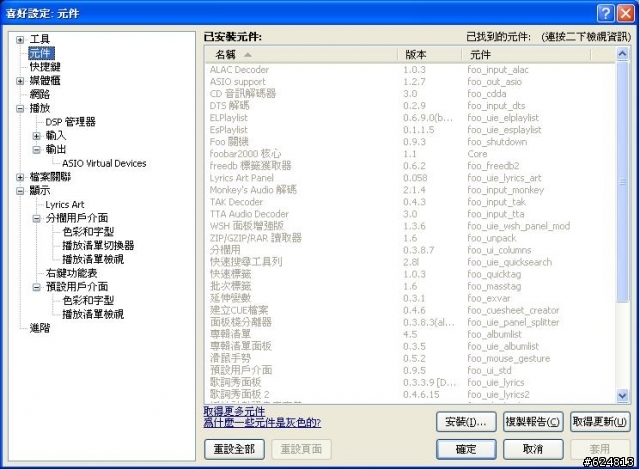Select 面板機分離器 component row
Viewport: 640px width, 470px height.
click(x=410, y=323)
